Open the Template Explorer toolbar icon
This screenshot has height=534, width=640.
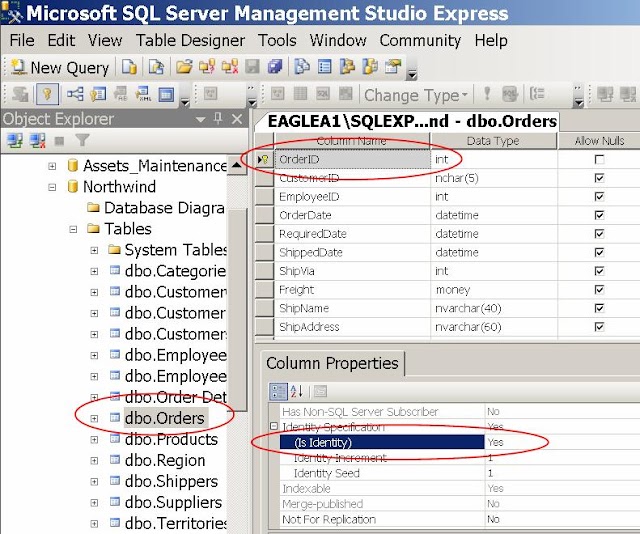(x=370, y=67)
